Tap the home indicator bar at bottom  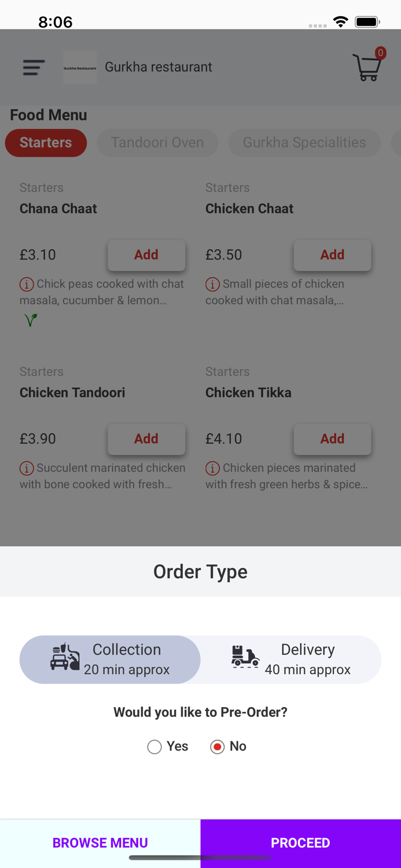[200, 858]
